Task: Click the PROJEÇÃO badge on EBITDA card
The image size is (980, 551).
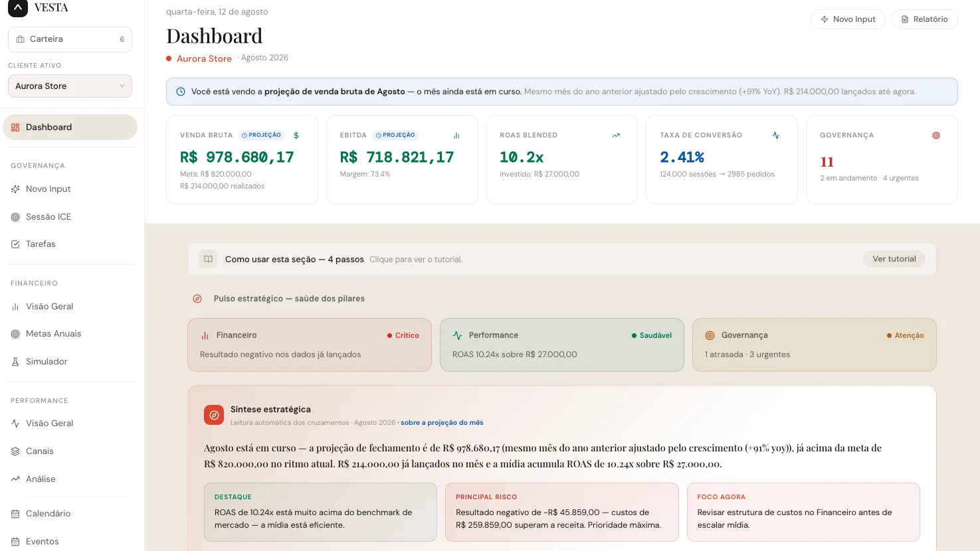Action: click(x=395, y=135)
